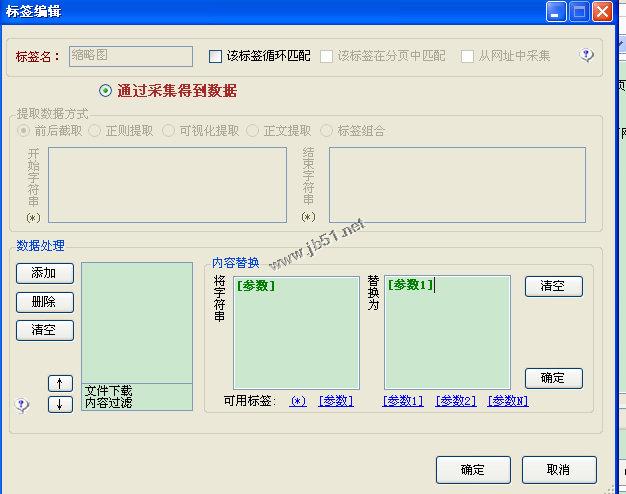Check 该标签在分页中匹配 option
The height and width of the screenshot is (494, 626).
(326, 56)
